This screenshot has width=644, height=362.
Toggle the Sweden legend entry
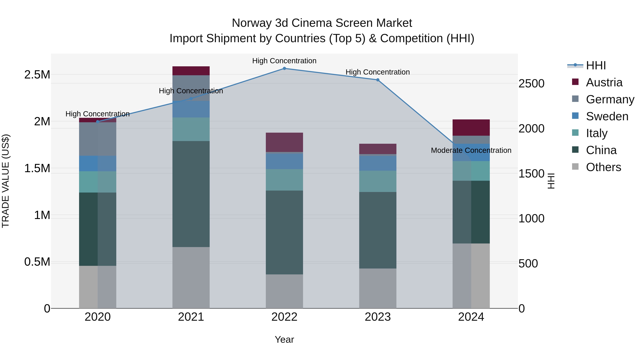tap(600, 116)
